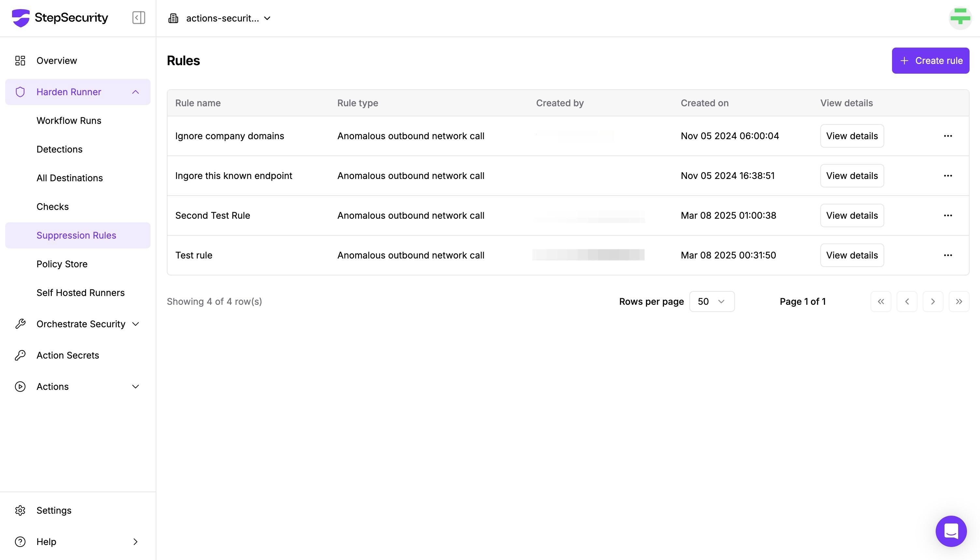This screenshot has height=560, width=980.
Task: Click the Showing 4 of 4 row(s) text
Action: (214, 302)
